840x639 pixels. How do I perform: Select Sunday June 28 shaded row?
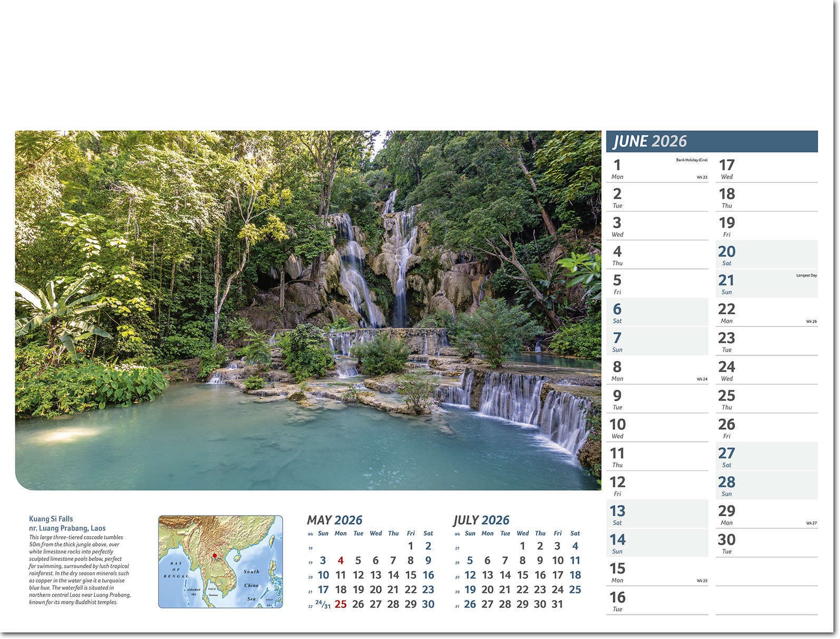pyautogui.click(x=766, y=486)
